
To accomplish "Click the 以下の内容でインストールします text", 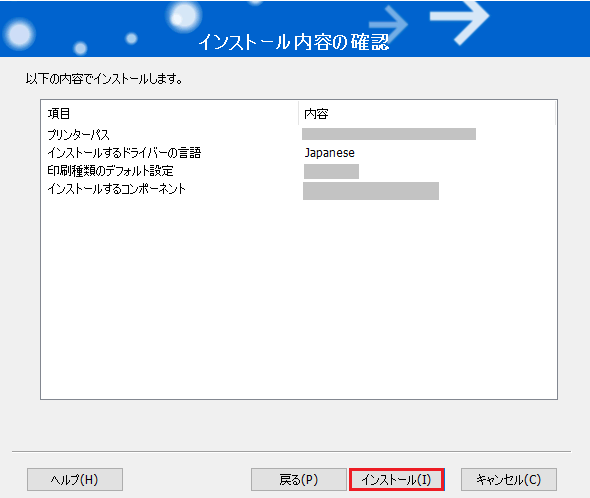I will point(104,79).
